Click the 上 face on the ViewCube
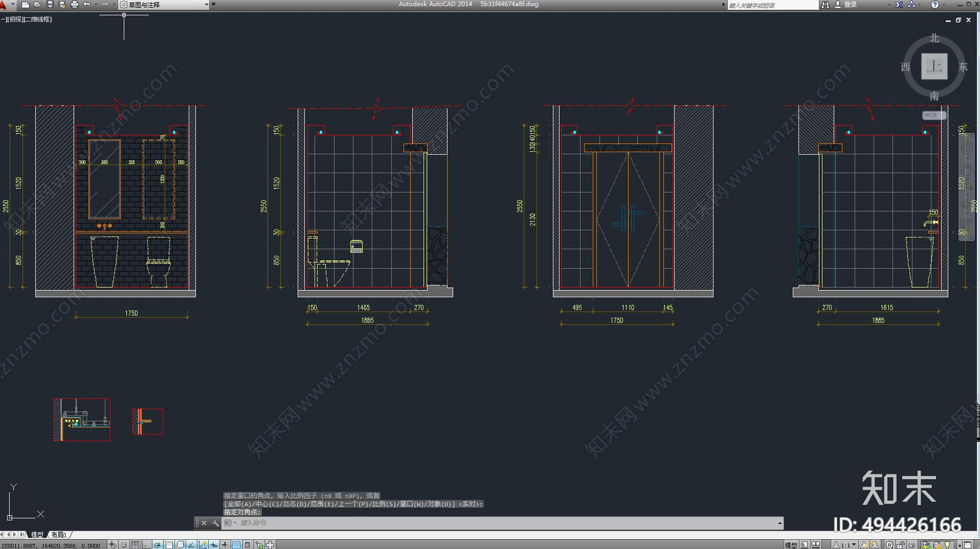The width and height of the screenshot is (980, 549). click(x=934, y=66)
